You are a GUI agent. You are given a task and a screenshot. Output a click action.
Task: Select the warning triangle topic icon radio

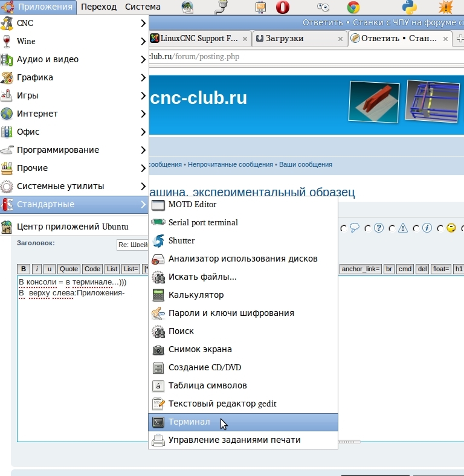392,228
